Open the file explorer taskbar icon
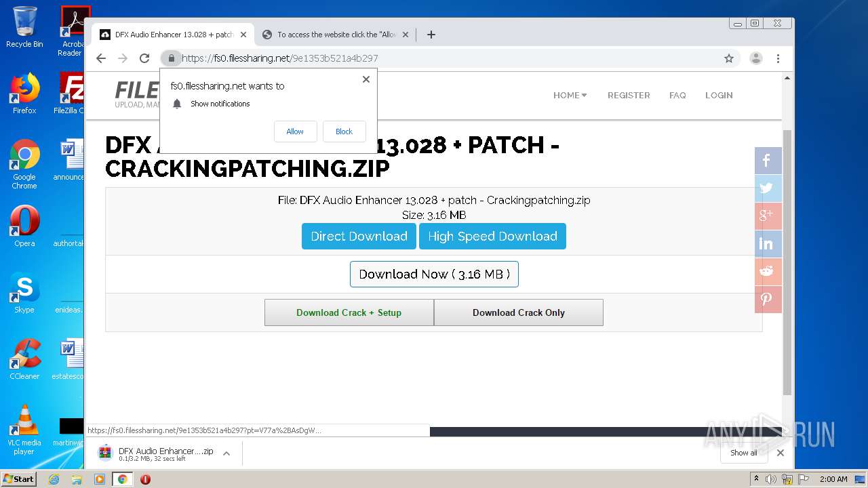Viewport: 868px width, 488px height. [77, 479]
